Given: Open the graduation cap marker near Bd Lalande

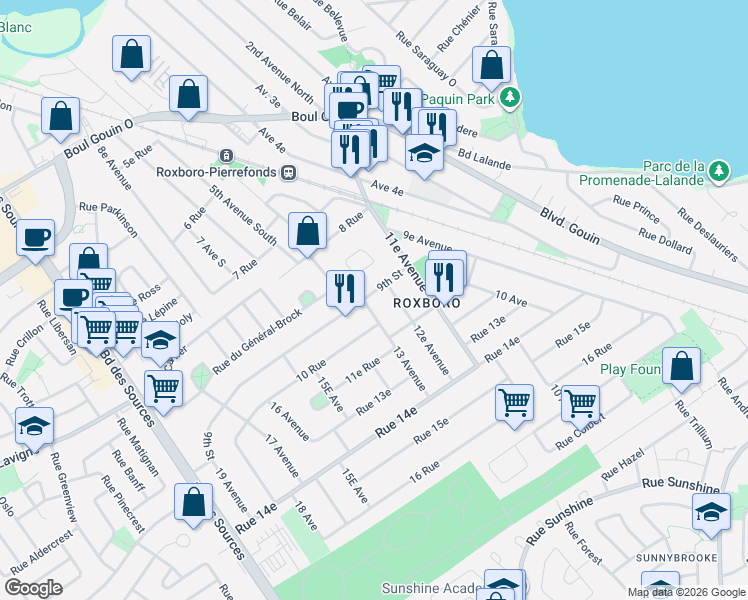Looking at the screenshot, I should click(x=424, y=154).
